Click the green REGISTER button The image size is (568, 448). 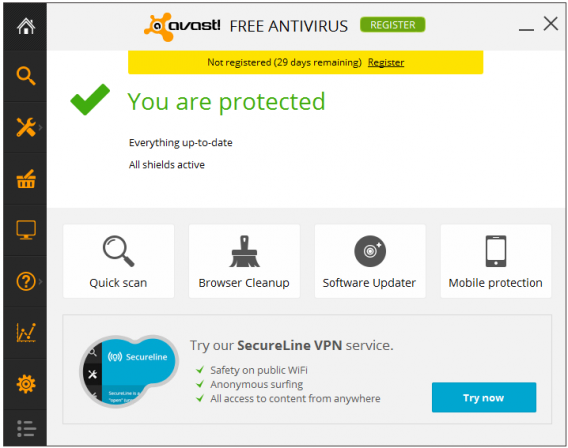pos(392,25)
